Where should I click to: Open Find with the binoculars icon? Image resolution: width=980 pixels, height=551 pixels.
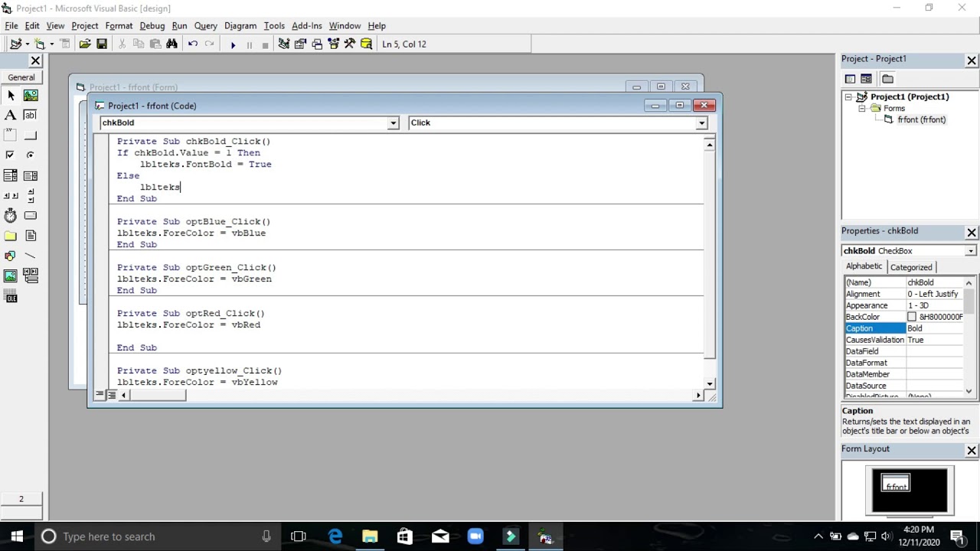point(171,44)
